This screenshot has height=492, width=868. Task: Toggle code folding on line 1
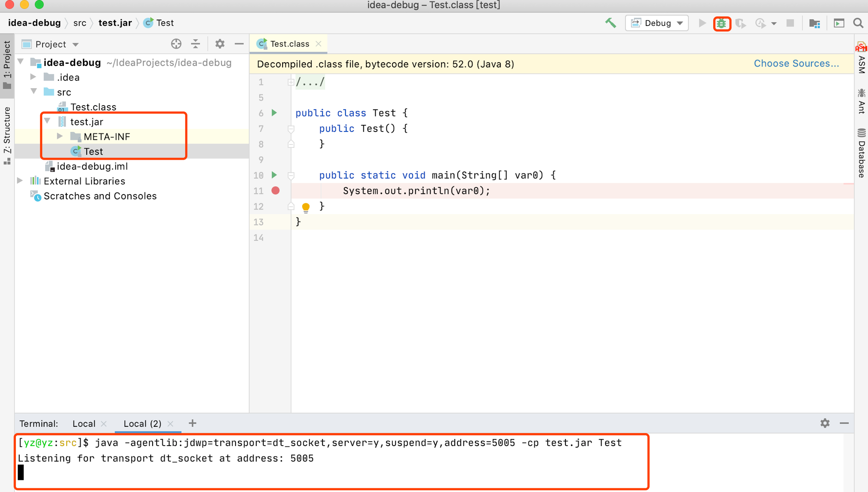[x=290, y=82]
